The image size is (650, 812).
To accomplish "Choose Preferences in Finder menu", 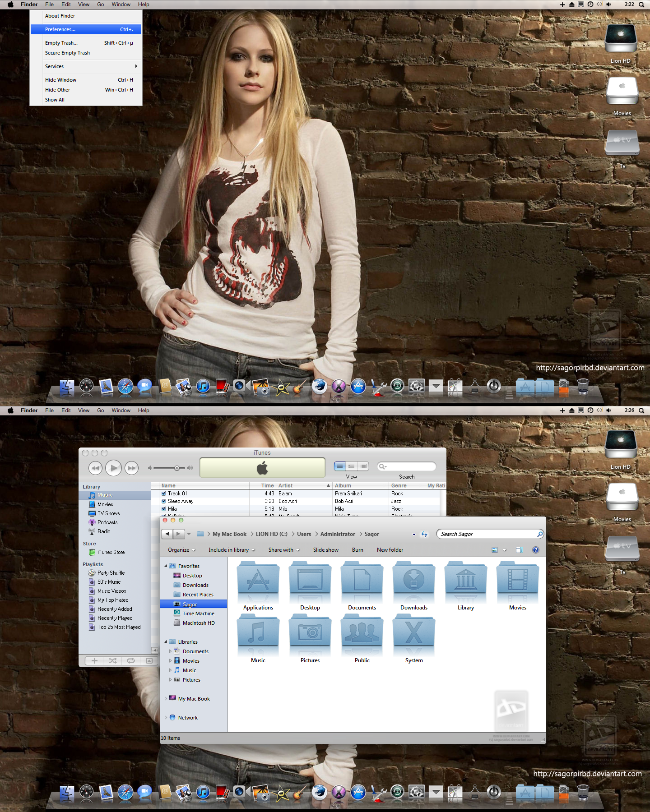I will pos(86,29).
